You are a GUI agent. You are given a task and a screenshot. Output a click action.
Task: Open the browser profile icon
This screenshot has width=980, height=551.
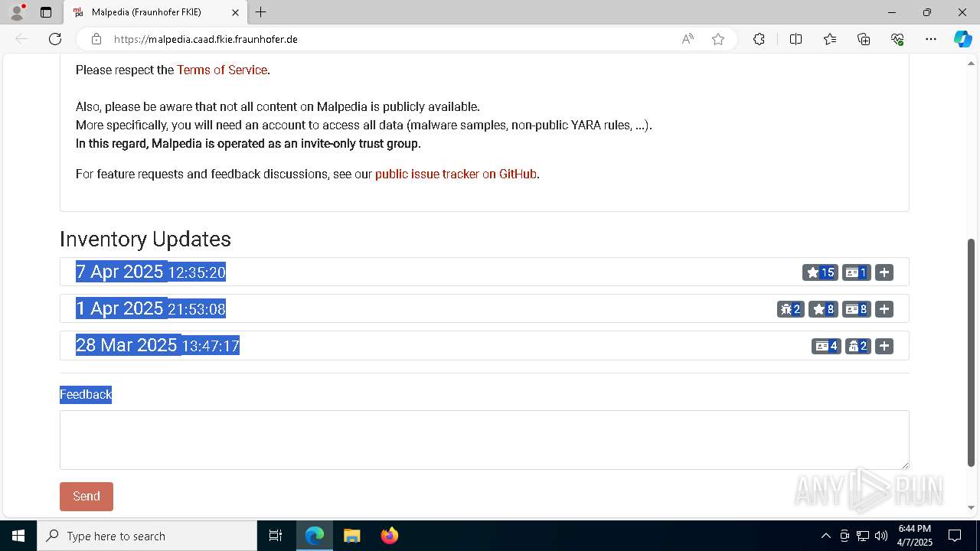(17, 12)
